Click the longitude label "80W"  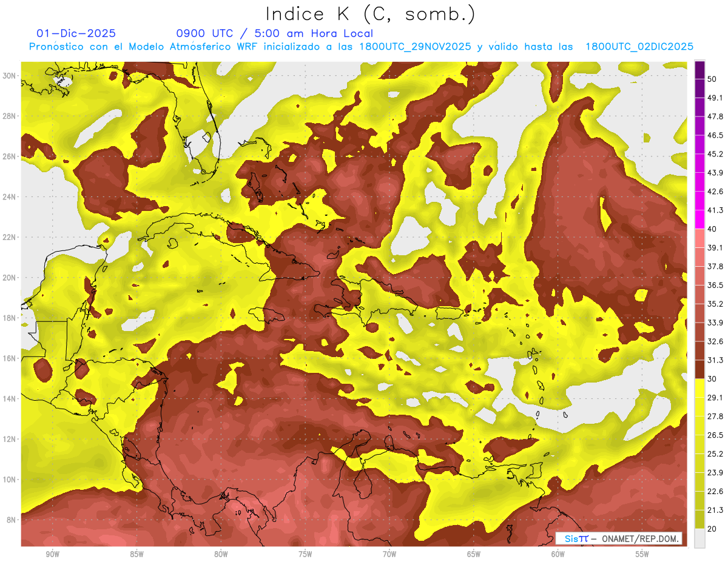click(x=221, y=554)
